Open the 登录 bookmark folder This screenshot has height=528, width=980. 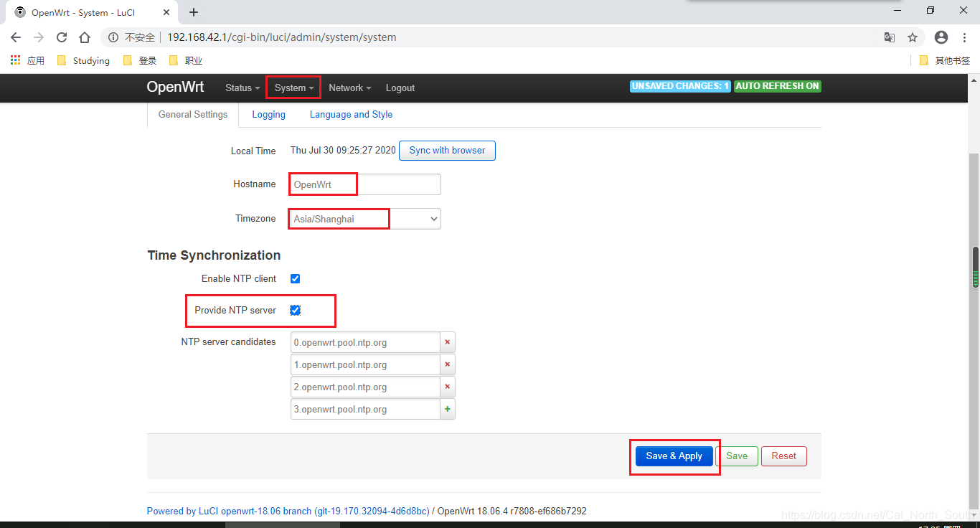tap(140, 61)
